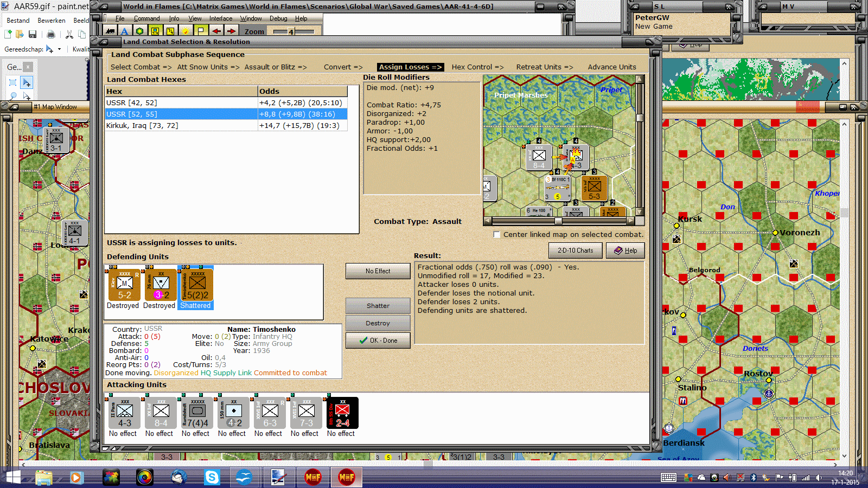This screenshot has width=868, height=488.
Task: Open the Debug menu
Action: pos(278,18)
